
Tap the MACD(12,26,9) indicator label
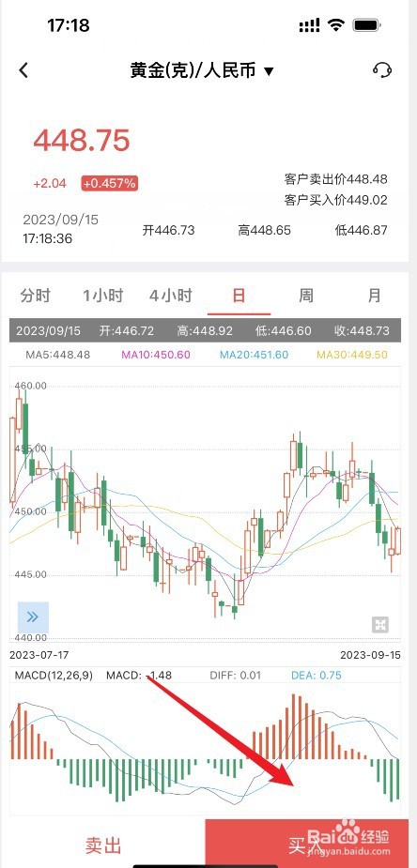(54, 676)
